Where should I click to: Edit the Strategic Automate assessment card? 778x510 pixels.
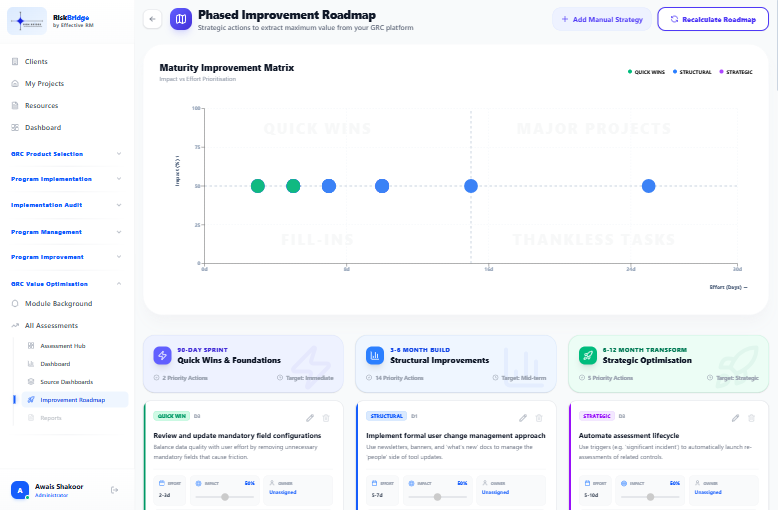735,418
